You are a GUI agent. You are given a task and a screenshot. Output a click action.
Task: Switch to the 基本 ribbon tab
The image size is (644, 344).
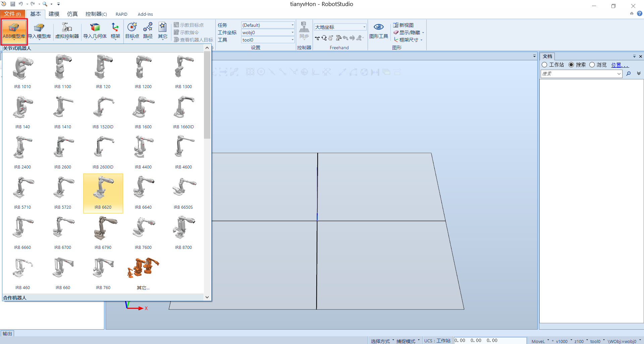36,14
